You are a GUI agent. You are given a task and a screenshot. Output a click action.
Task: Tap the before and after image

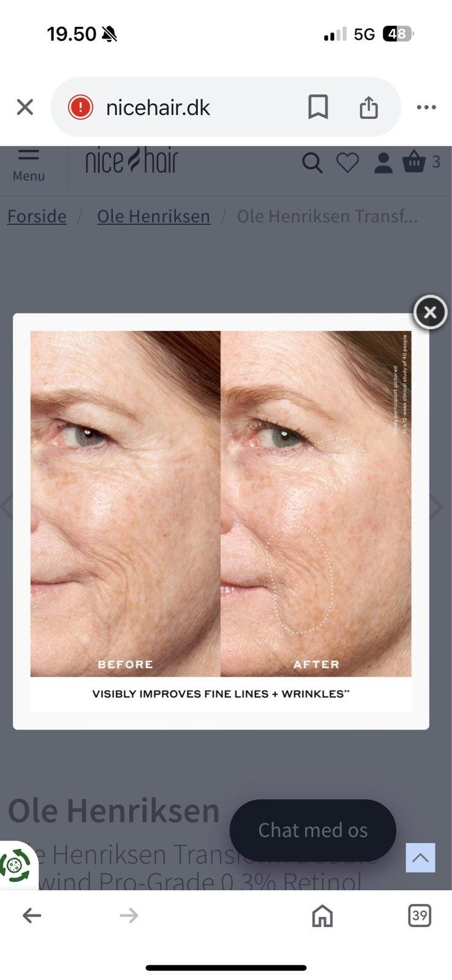click(x=221, y=521)
